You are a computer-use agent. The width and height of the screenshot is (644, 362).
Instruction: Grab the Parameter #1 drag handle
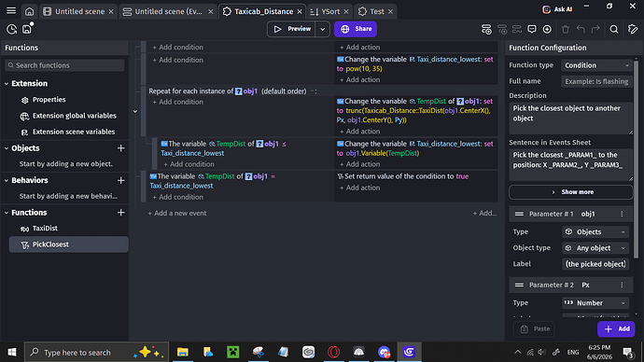pyautogui.click(x=519, y=214)
